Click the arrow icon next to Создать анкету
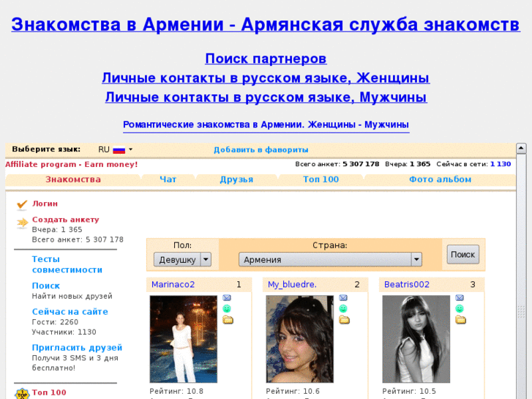This screenshot has height=399, width=532. pyautogui.click(x=22, y=223)
